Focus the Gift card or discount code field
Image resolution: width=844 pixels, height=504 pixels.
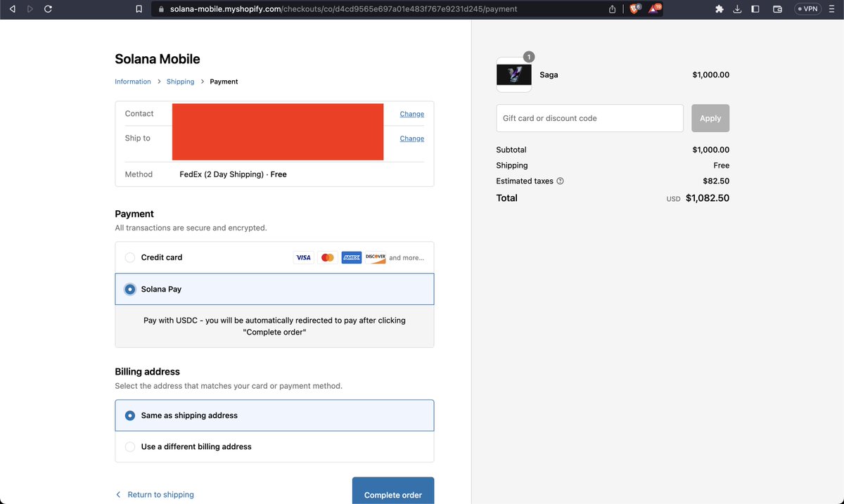click(589, 118)
